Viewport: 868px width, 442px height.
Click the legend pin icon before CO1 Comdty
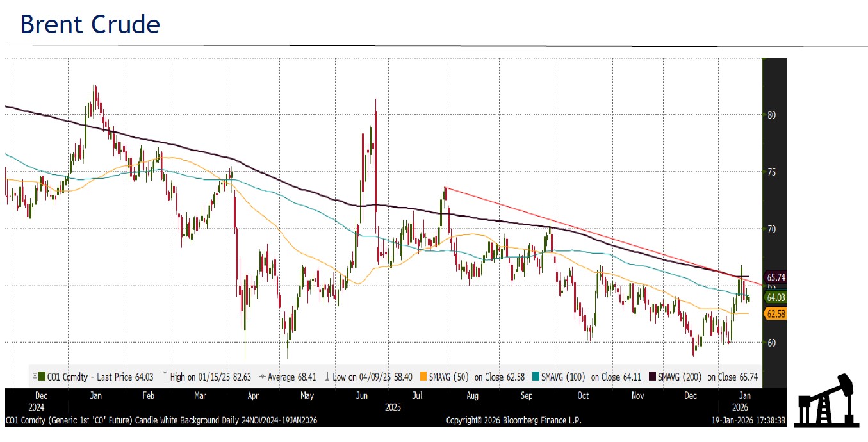click(x=34, y=377)
